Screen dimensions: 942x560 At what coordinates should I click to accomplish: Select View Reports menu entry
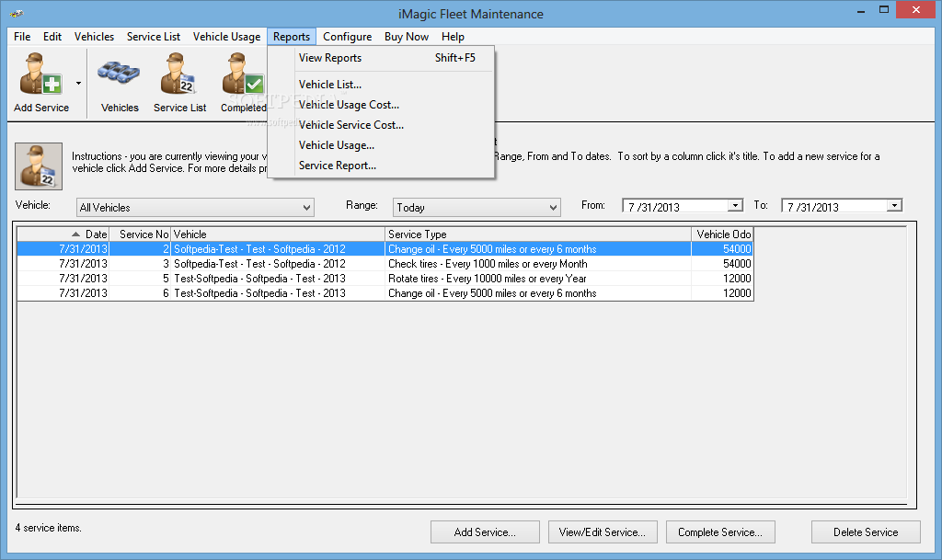click(x=381, y=58)
